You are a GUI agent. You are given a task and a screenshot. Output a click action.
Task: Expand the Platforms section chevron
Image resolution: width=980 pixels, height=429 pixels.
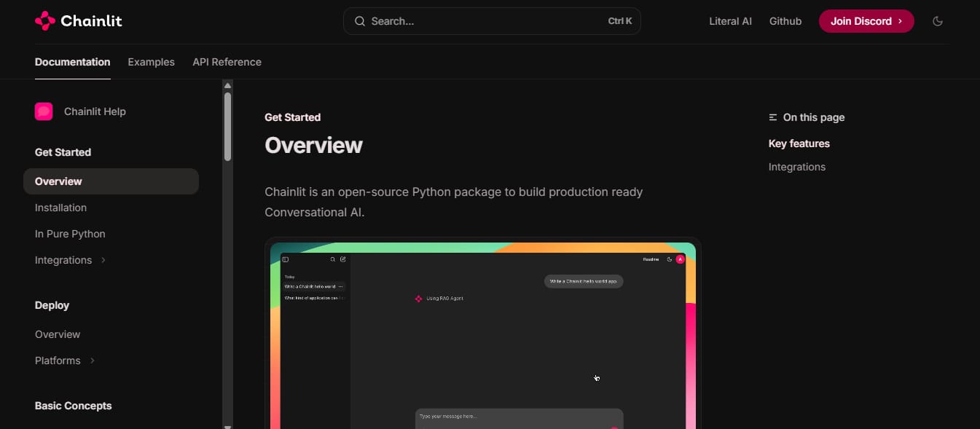click(x=93, y=361)
